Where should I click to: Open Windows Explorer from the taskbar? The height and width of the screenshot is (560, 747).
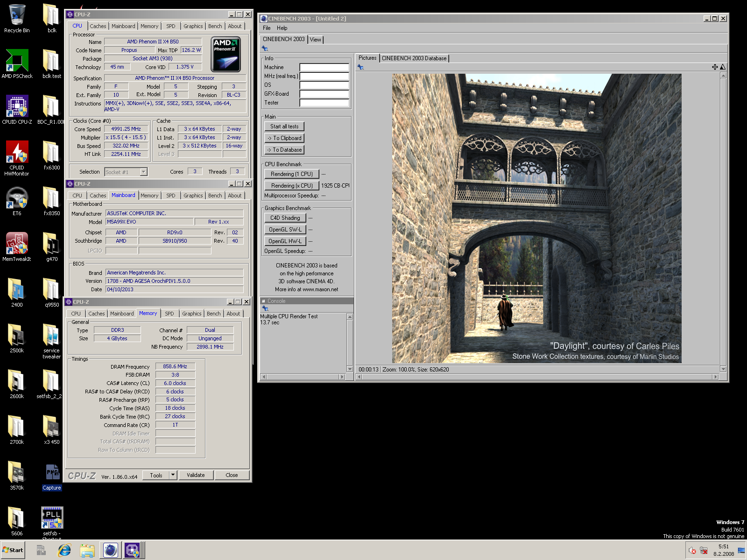pyautogui.click(x=87, y=550)
